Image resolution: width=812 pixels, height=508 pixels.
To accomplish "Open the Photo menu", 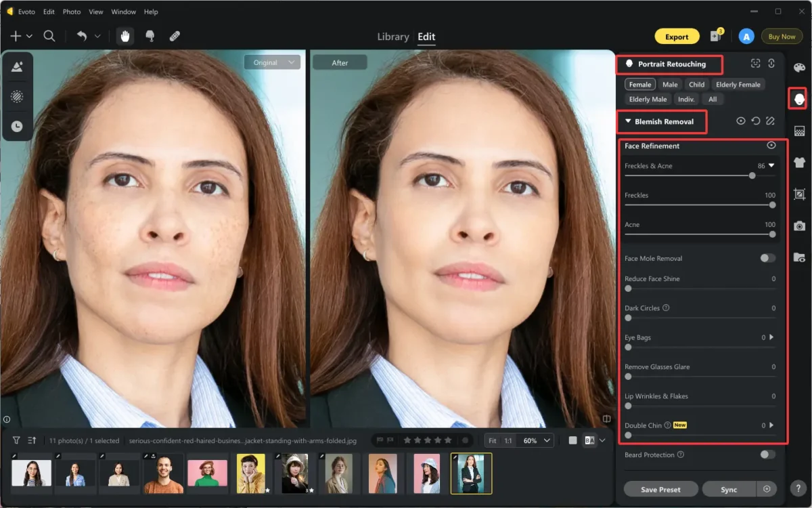I will pyautogui.click(x=72, y=12).
